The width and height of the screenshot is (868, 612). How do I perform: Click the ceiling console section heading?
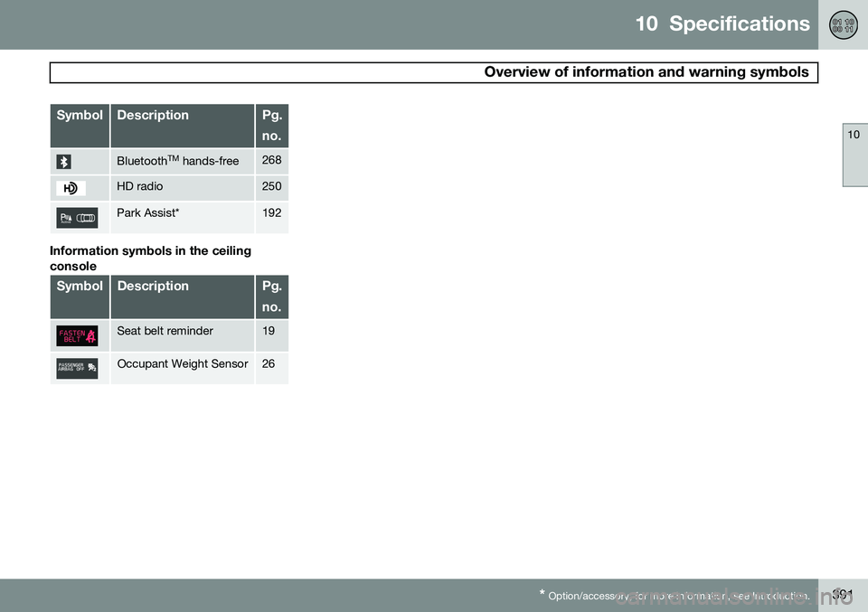point(151,259)
